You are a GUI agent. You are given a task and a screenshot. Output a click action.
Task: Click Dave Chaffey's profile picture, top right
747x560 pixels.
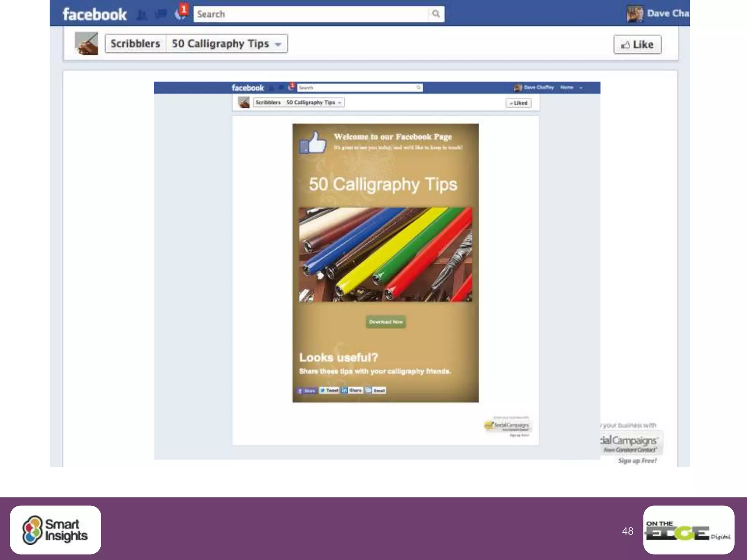(x=635, y=14)
